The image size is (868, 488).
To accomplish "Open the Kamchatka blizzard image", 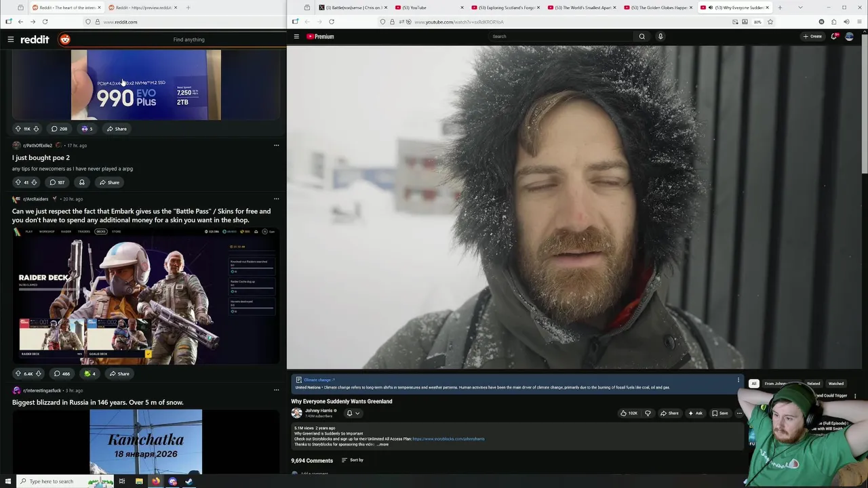I will 146,441.
